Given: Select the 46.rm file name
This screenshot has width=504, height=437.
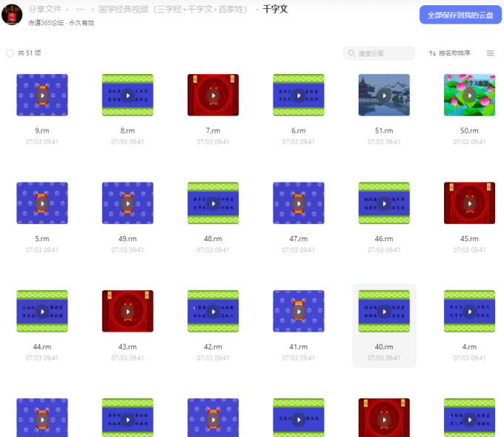Looking at the screenshot, I should [384, 239].
